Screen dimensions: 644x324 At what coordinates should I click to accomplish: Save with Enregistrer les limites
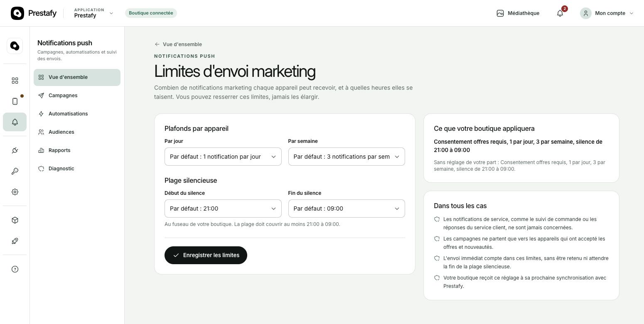click(206, 255)
